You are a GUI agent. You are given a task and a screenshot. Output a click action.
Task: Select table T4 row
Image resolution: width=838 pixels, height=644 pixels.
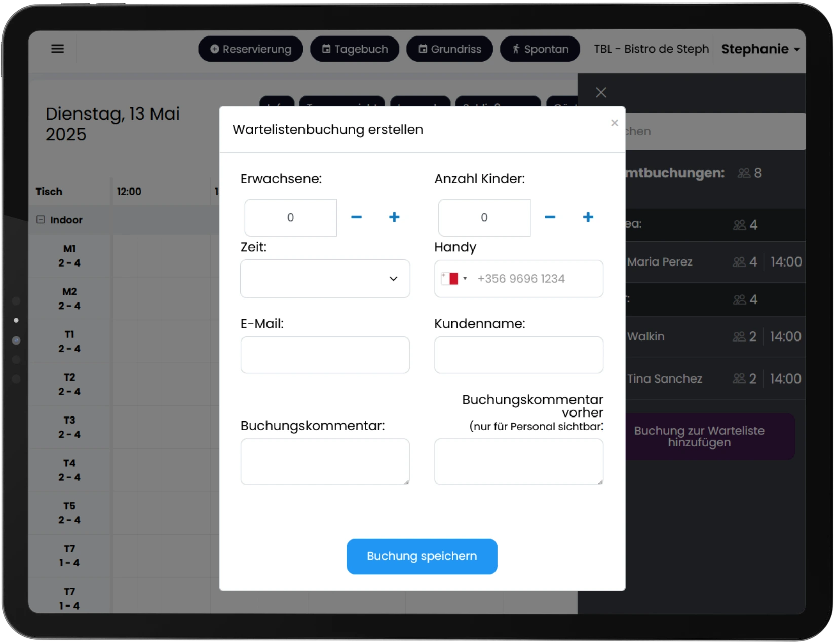(x=69, y=470)
